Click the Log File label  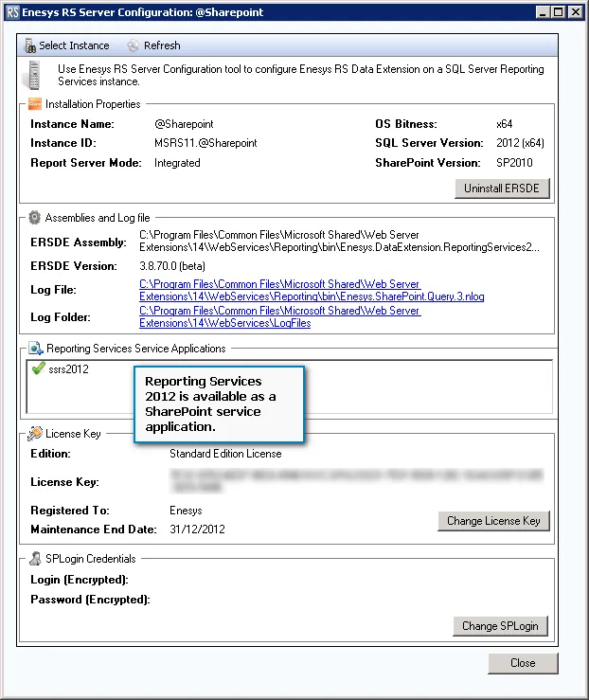tap(54, 290)
